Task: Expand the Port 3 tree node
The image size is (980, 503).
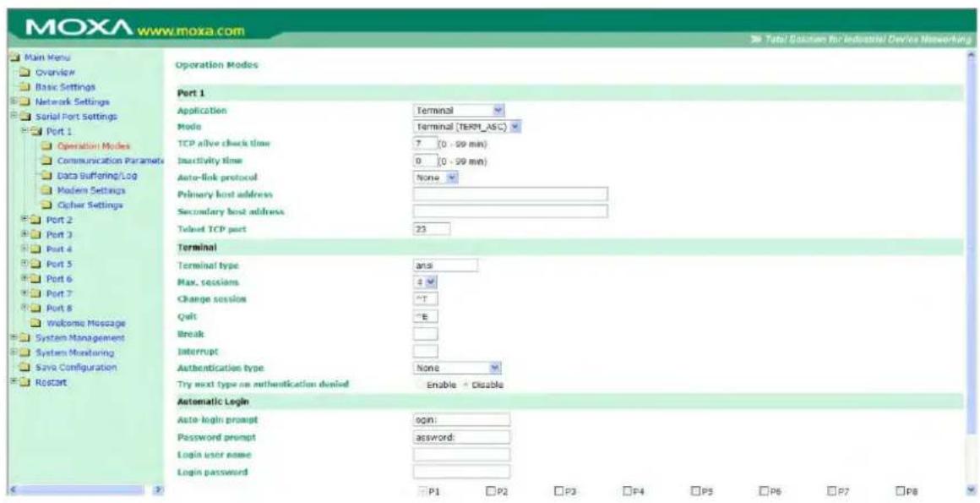Action: (23, 234)
